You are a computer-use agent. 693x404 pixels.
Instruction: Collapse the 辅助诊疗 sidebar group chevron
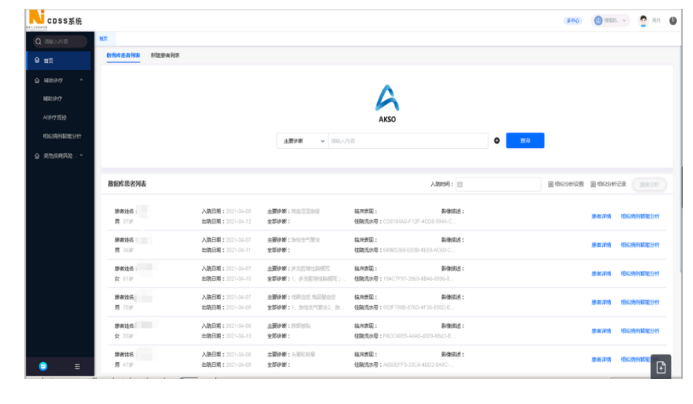81,80
